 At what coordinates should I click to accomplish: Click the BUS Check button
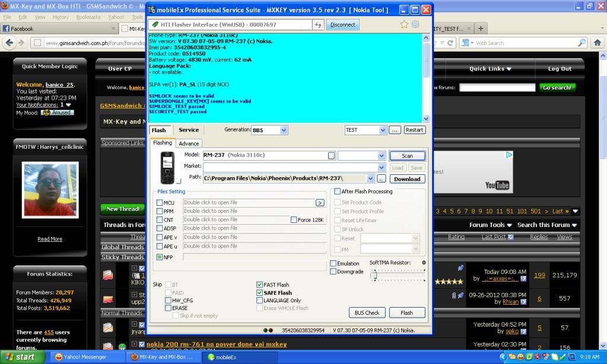click(x=367, y=312)
